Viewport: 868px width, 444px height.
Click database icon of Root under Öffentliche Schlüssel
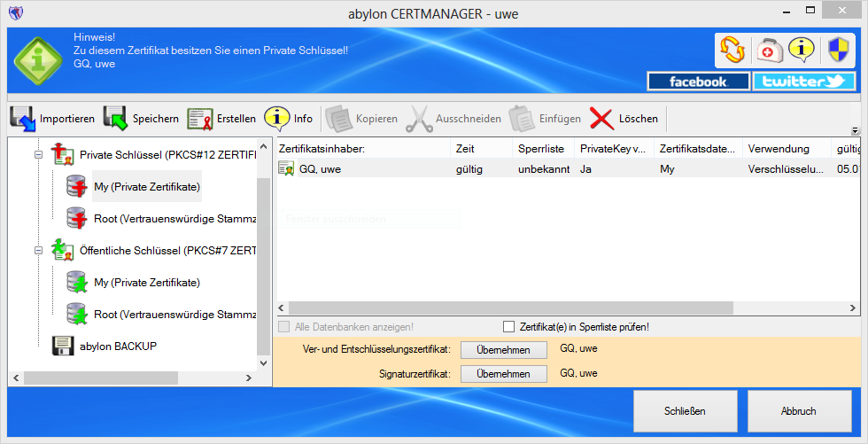pyautogui.click(x=77, y=315)
